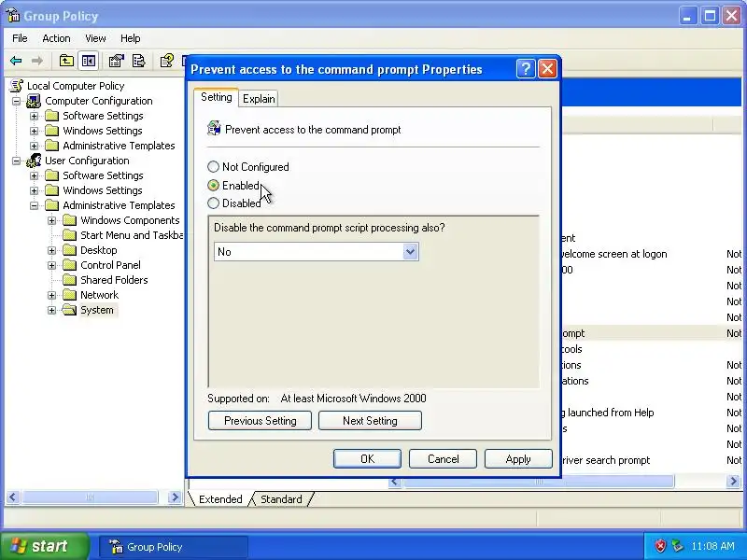Click the tree pane scroll left arrow
Screen dimensions: 747x560
(x=12, y=497)
